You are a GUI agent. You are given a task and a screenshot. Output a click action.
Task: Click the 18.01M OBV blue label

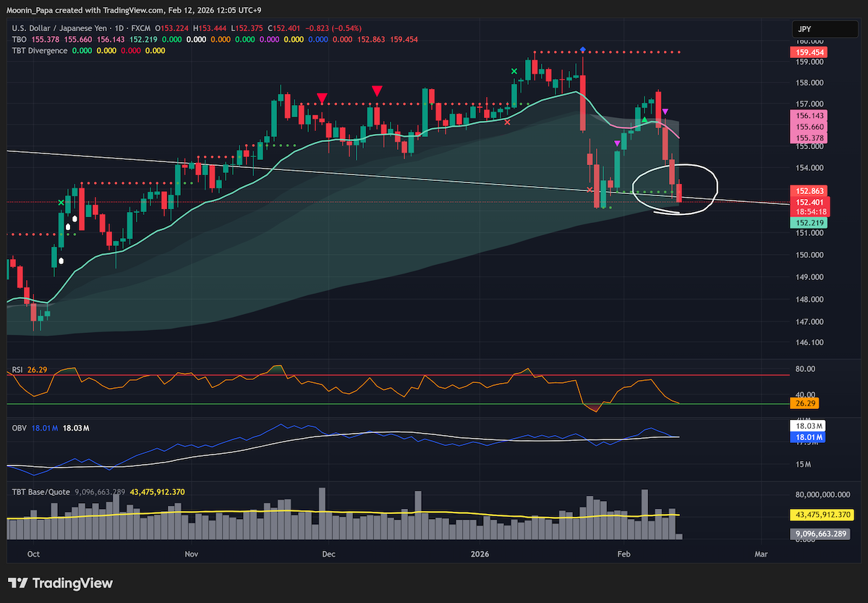pyautogui.click(x=807, y=437)
